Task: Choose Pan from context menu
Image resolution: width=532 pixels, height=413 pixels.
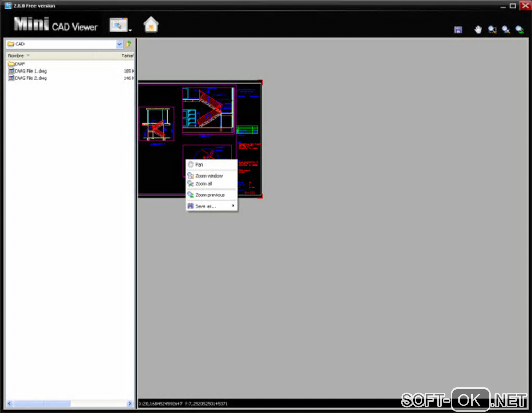Action: 211,164
